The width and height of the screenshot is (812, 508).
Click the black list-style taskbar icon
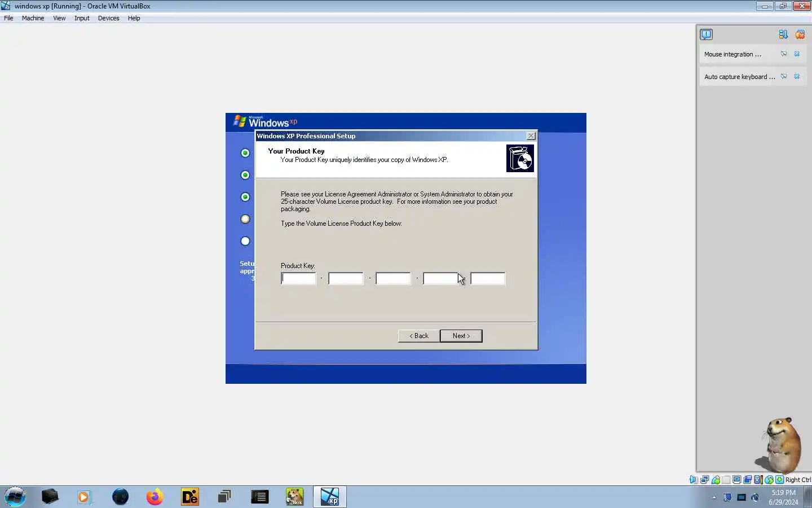pyautogui.click(x=259, y=497)
